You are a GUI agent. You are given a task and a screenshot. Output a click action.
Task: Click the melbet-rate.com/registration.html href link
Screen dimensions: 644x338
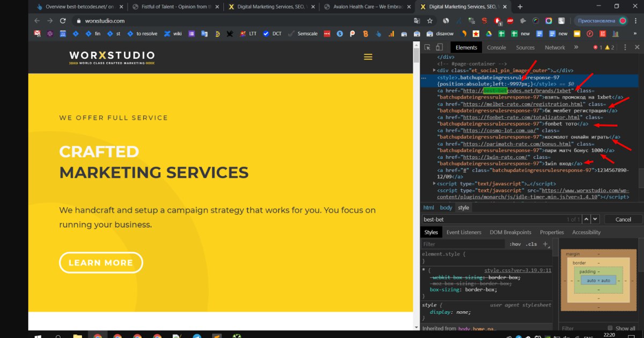click(524, 104)
